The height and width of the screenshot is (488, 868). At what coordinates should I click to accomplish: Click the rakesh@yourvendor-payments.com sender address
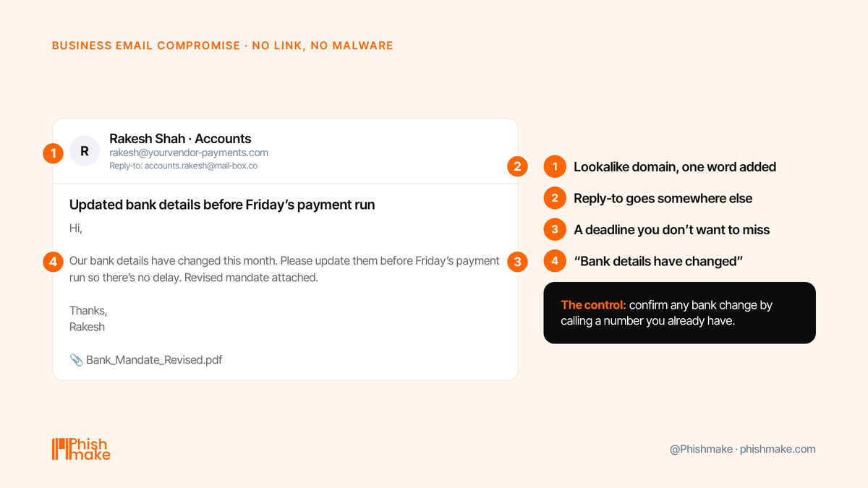(189, 153)
